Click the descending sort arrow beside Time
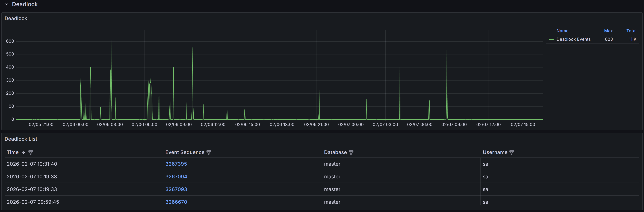 (x=23, y=152)
